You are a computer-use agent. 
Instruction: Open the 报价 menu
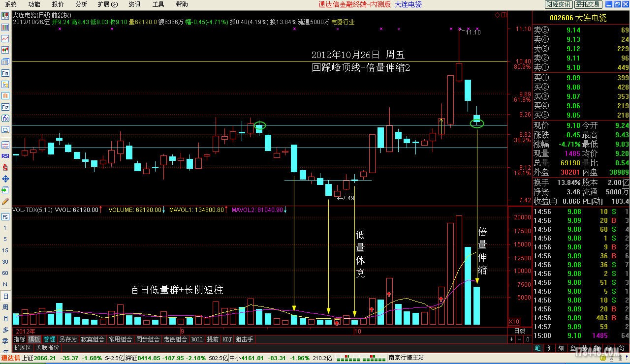58,4
